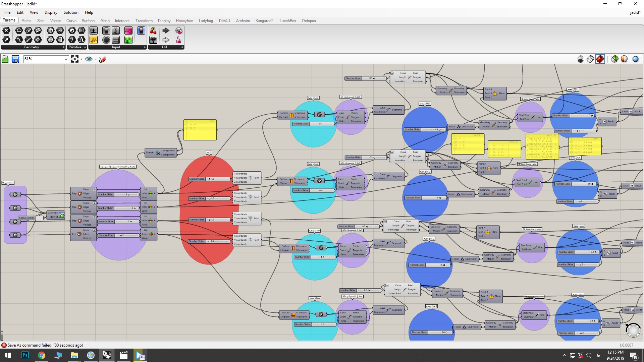Toggle the eye preview button

89,59
